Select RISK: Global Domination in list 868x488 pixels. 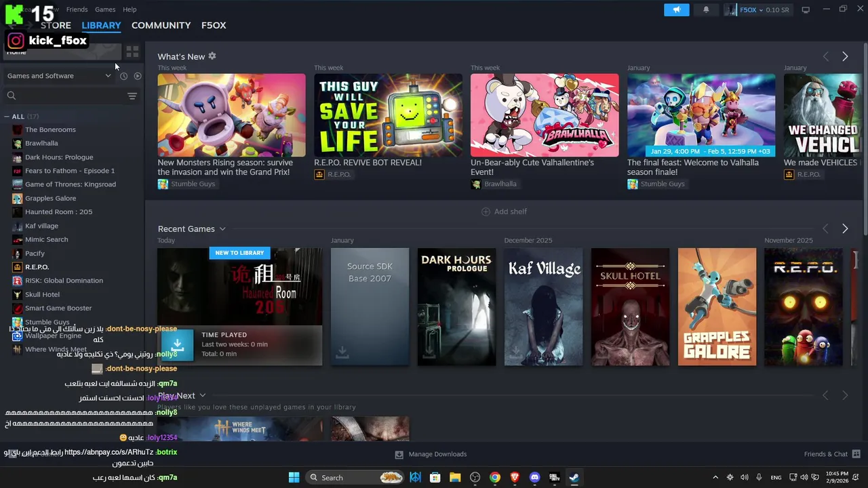(64, 281)
